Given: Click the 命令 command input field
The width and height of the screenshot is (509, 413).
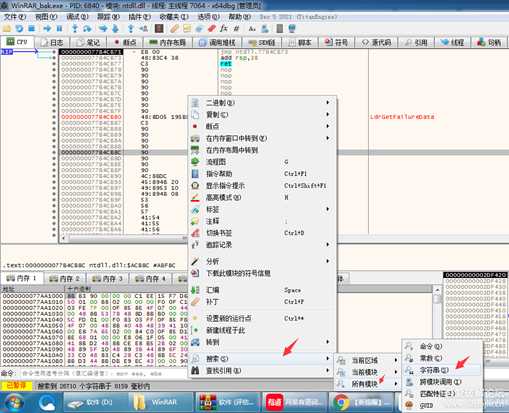Looking at the screenshot, I should [103, 374].
